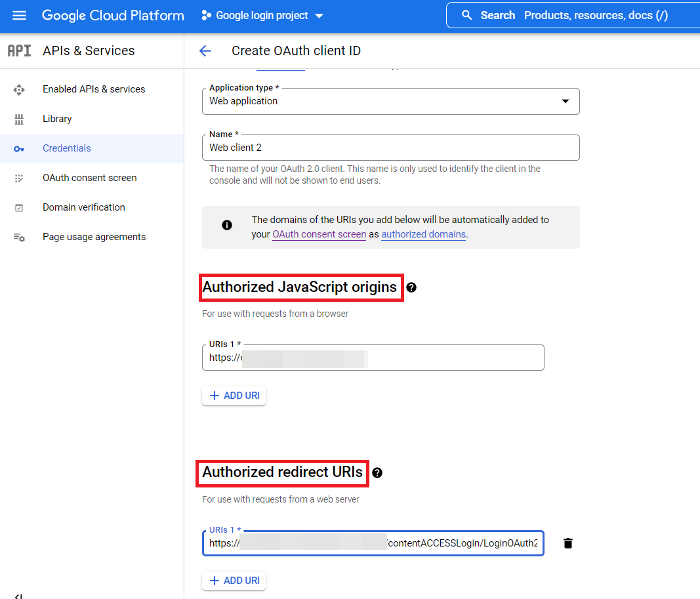This screenshot has height=599, width=700.
Task: Click the search magnifier icon
Action: click(467, 15)
